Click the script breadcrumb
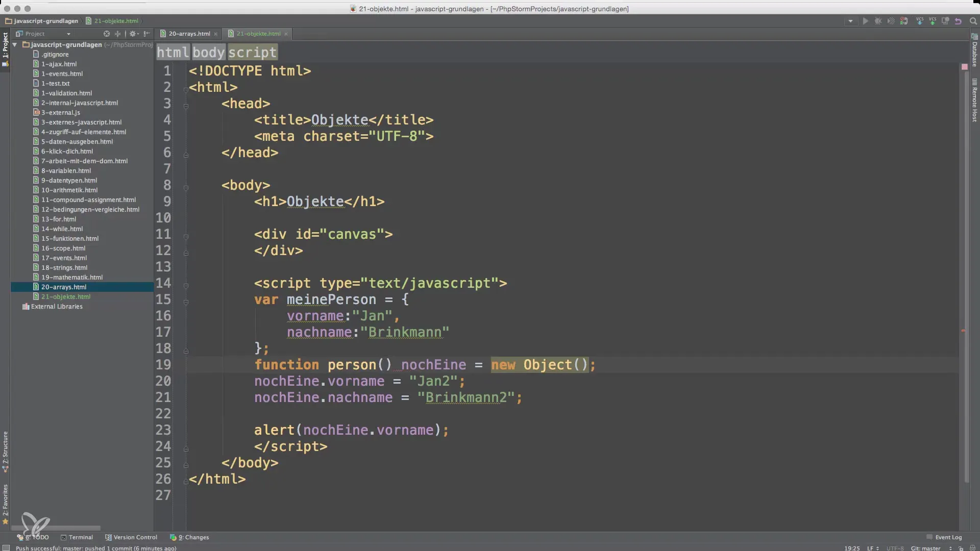Screen dimensions: 980x551 tap(252, 52)
